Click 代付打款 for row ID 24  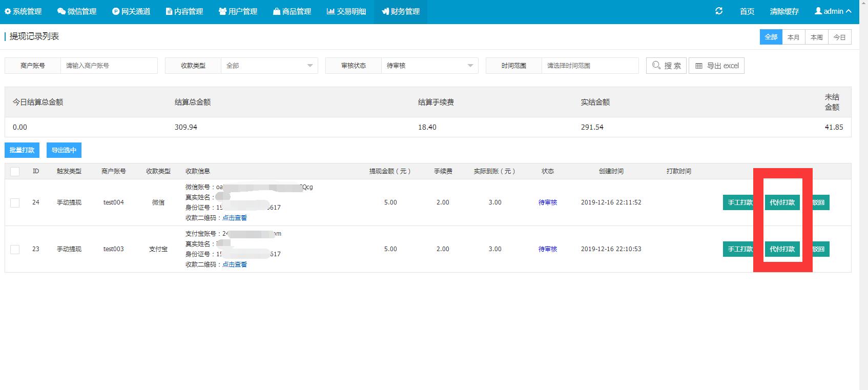(x=782, y=202)
